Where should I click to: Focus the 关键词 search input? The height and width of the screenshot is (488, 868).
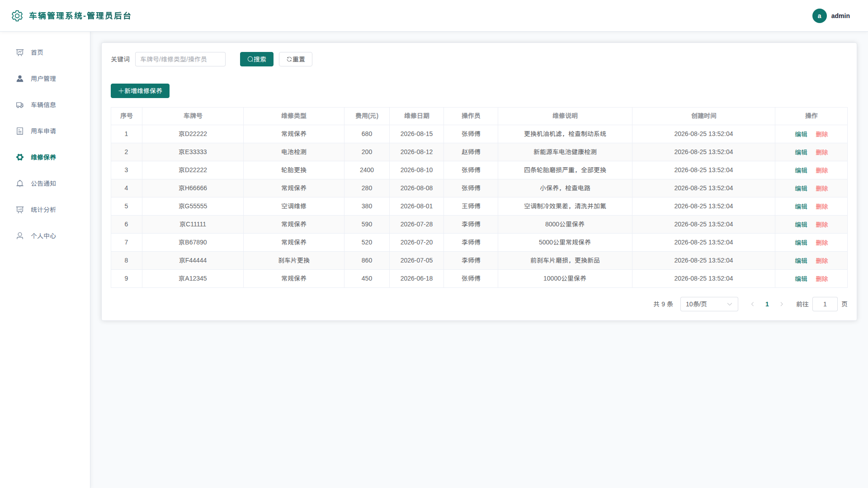point(180,59)
